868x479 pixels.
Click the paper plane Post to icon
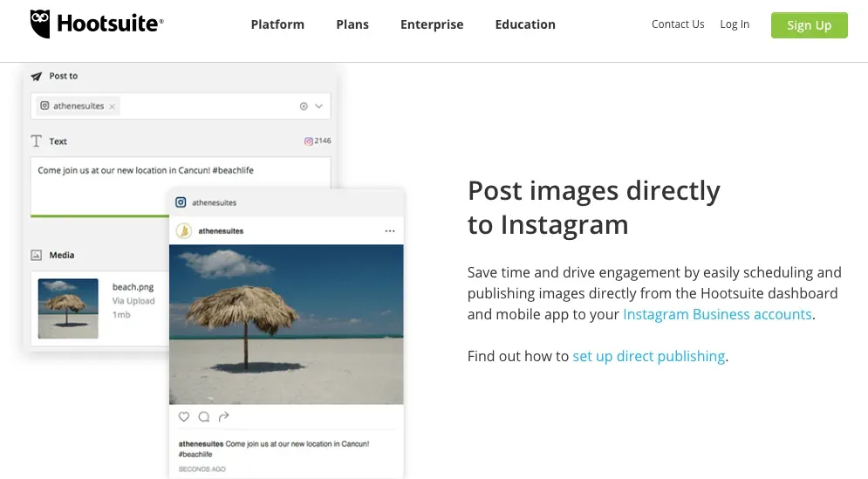(x=37, y=77)
